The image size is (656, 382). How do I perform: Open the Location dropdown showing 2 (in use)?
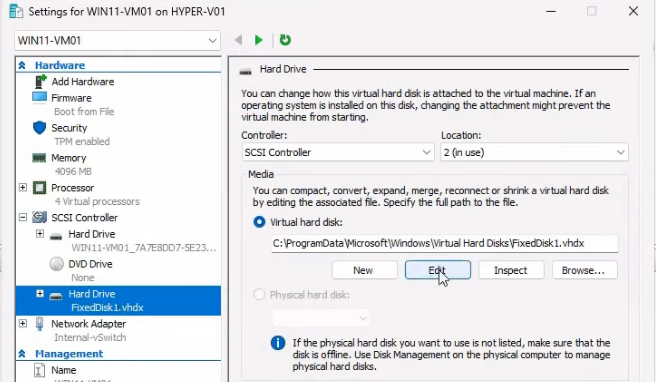[x=534, y=152]
